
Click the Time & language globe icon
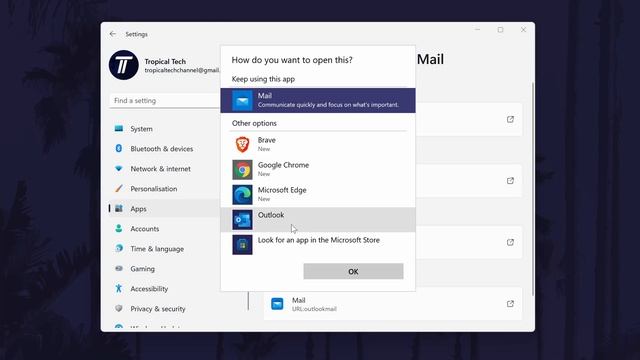(x=119, y=248)
